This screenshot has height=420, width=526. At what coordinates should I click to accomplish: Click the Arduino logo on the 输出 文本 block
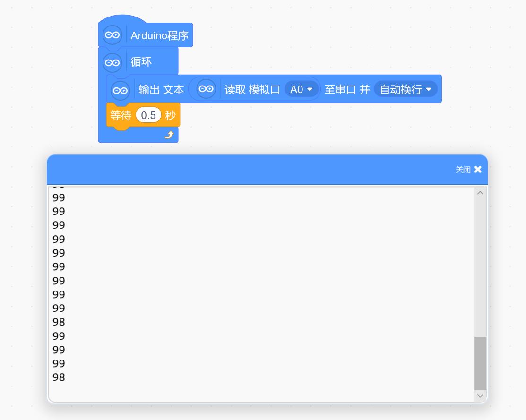(120, 91)
